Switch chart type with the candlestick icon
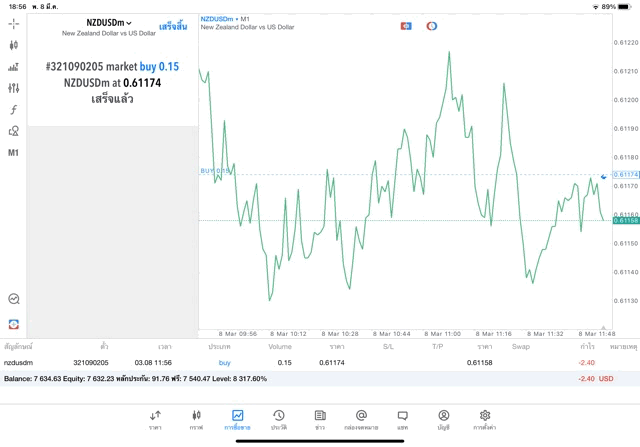 tap(14, 45)
